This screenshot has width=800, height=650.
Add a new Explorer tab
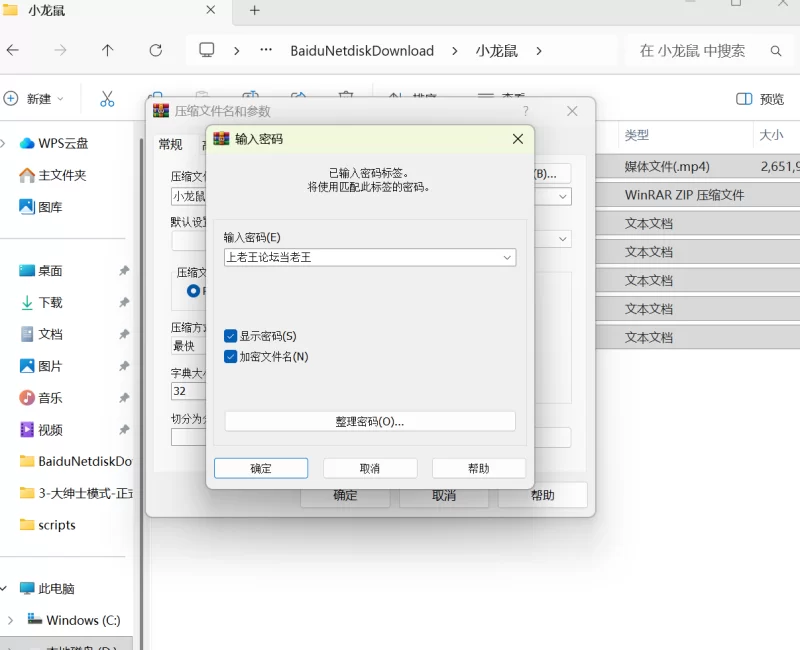255,10
